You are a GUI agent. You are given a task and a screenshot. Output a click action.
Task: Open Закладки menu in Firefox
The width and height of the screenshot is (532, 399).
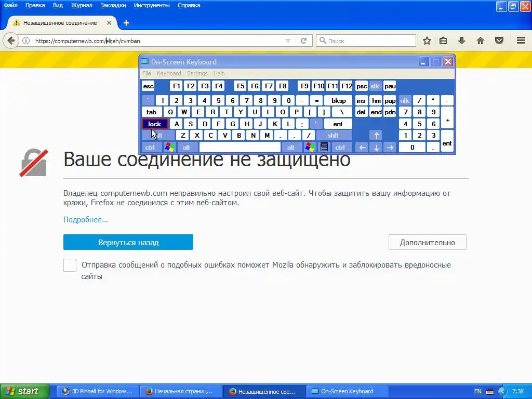pyautogui.click(x=113, y=5)
